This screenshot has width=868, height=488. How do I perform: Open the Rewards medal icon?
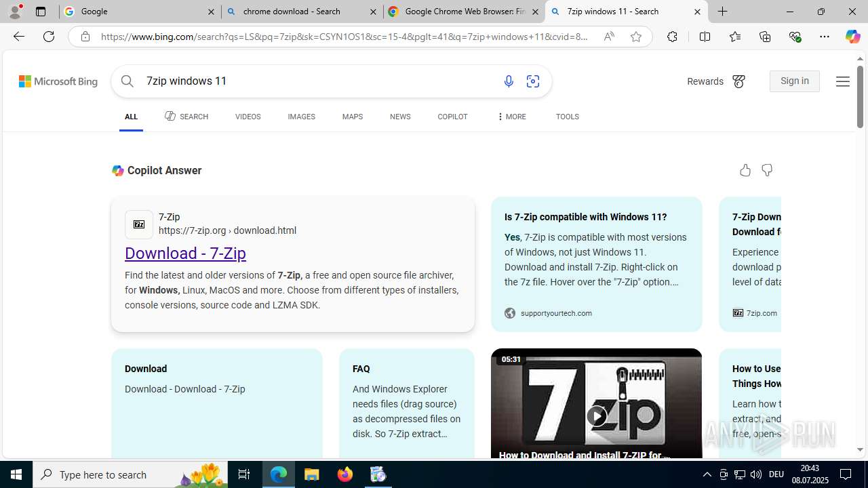pos(738,81)
